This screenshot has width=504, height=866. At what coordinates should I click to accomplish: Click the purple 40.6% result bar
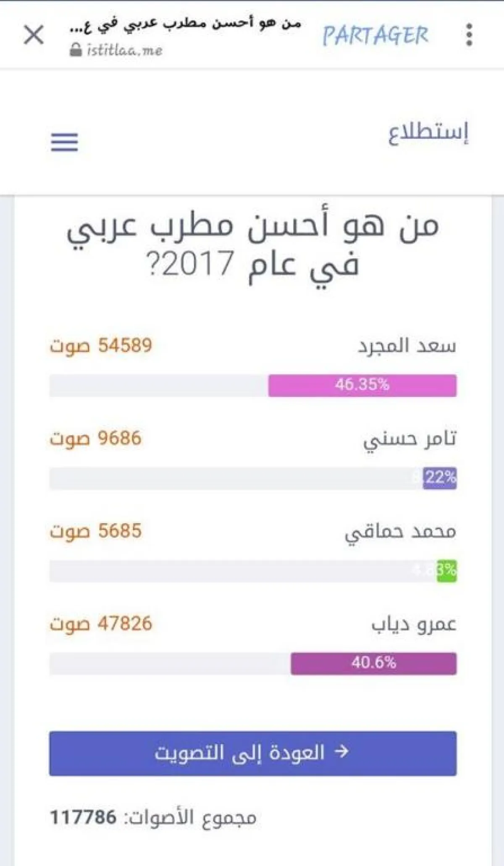(x=373, y=663)
